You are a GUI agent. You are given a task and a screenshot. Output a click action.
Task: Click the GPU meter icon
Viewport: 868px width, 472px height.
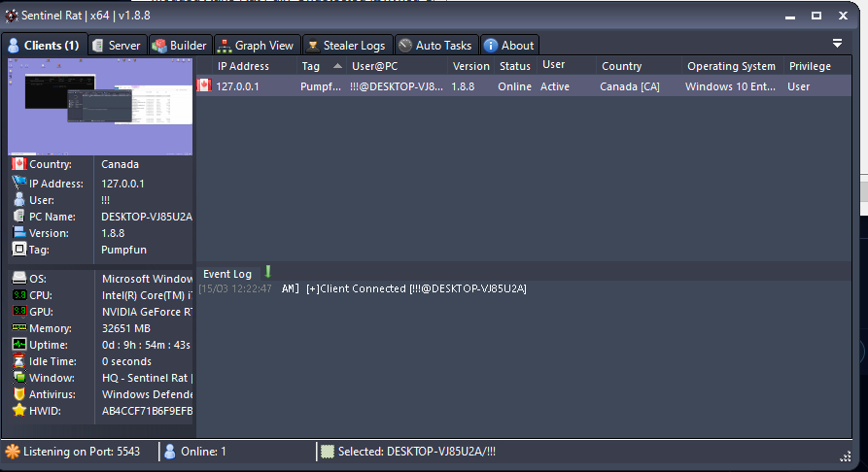19,311
